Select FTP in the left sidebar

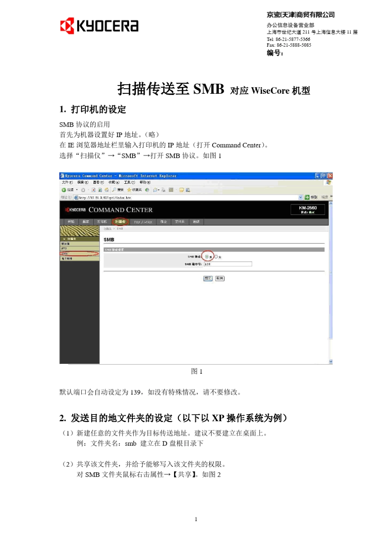tap(80, 249)
